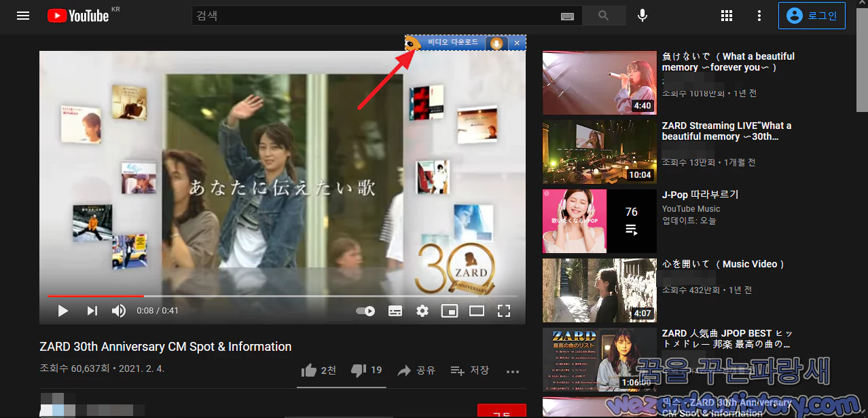Click the 저장 save to playlist button
868x418 pixels.
coord(470,370)
